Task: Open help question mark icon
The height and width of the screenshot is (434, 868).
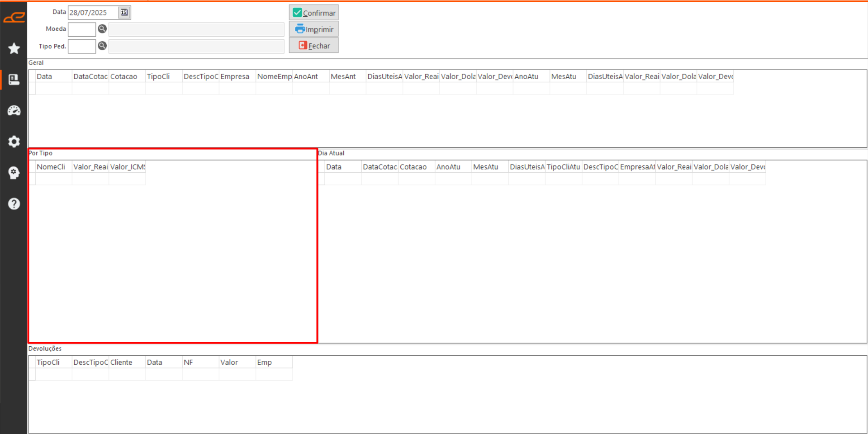Action: [x=14, y=204]
